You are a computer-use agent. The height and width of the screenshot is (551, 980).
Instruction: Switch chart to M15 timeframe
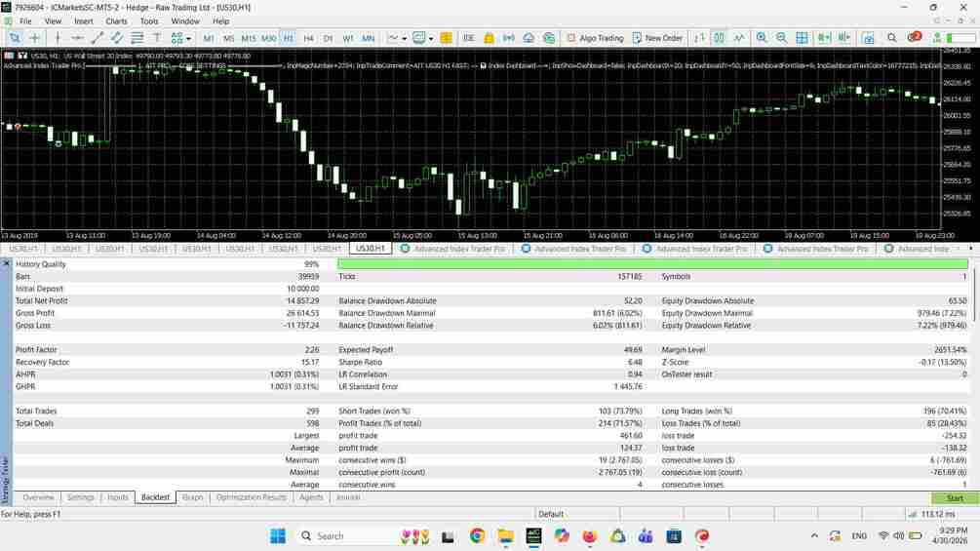pyautogui.click(x=249, y=39)
